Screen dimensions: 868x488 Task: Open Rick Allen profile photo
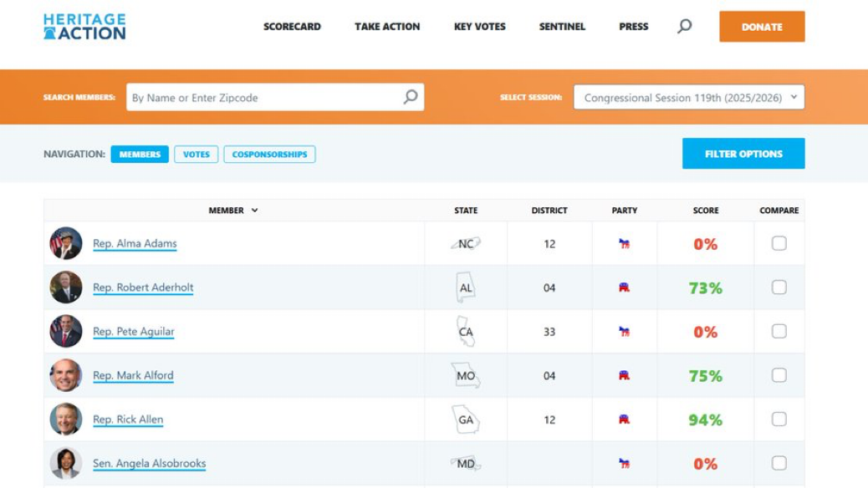coord(66,419)
